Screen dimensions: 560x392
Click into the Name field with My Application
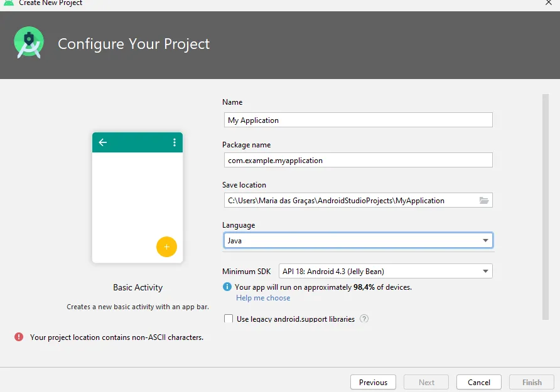pos(357,120)
